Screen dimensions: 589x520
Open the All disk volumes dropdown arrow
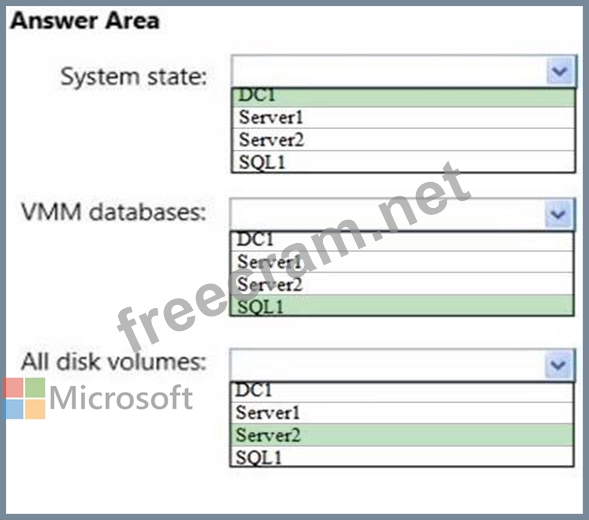pos(558,364)
